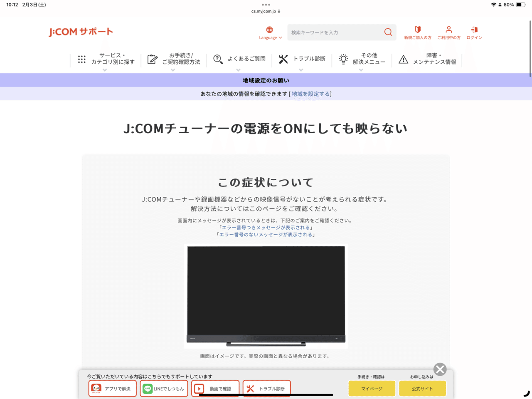The height and width of the screenshot is (399, 532).
Task: Expand chevron under その他解決メニュー
Action: pyautogui.click(x=361, y=70)
